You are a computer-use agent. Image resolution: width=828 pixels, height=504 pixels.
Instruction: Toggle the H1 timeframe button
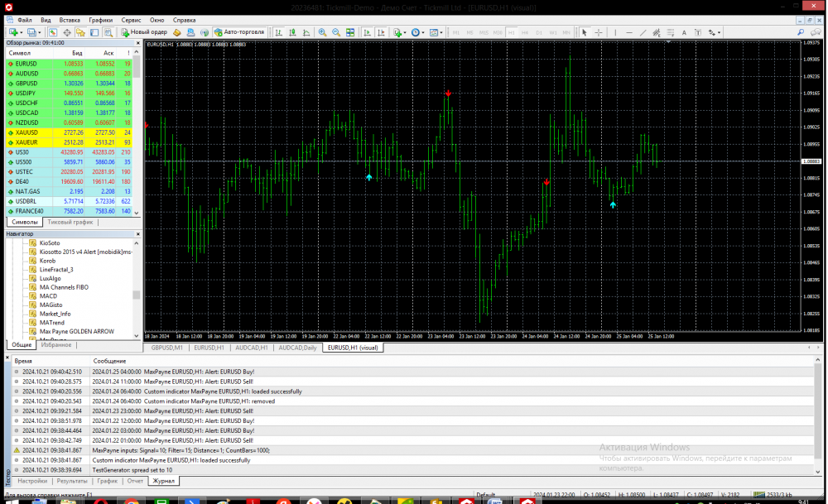tap(511, 32)
